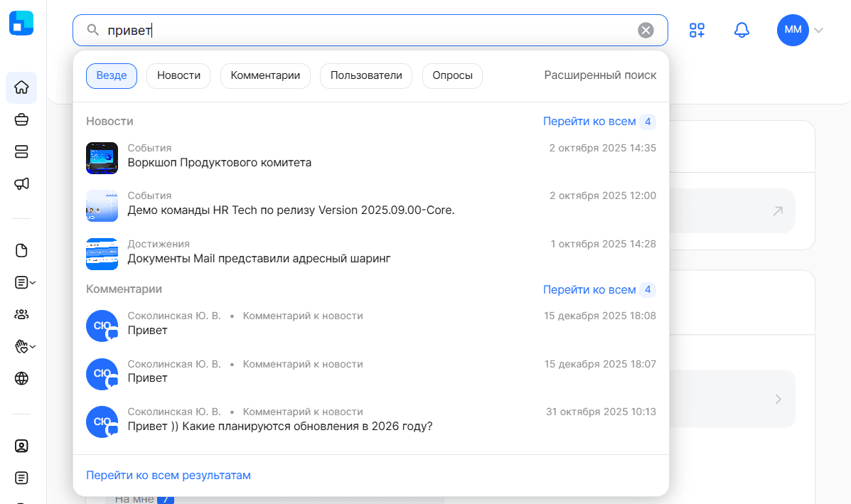The image size is (851, 504).
Task: Click Перейти ко всем next to Новости
Action: pos(589,121)
